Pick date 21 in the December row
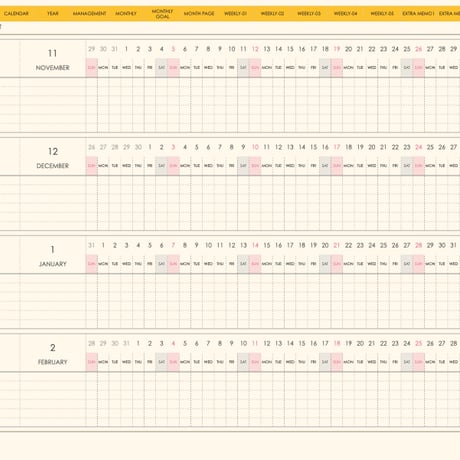 click(384, 147)
